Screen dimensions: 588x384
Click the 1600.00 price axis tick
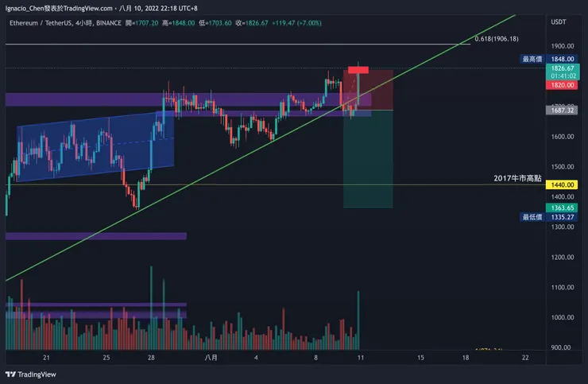pos(562,137)
